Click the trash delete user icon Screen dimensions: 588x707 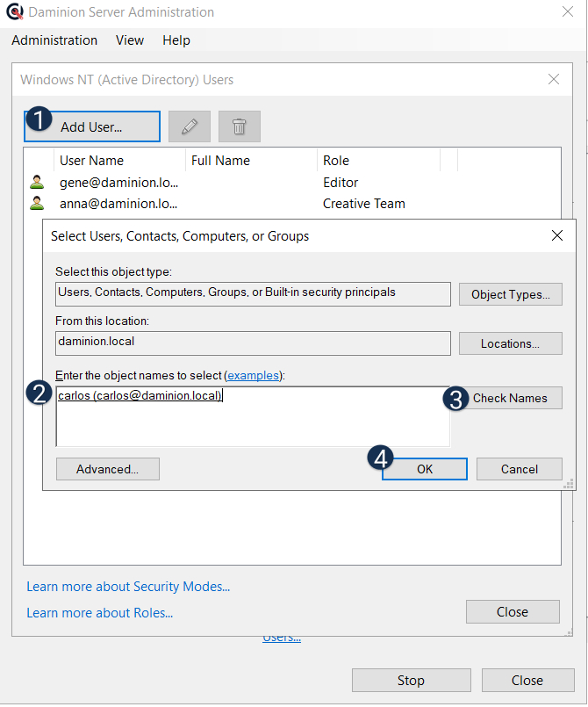click(x=239, y=126)
